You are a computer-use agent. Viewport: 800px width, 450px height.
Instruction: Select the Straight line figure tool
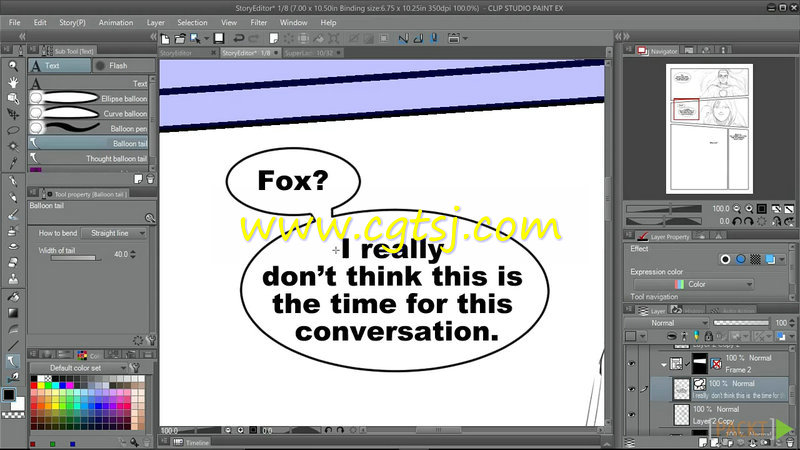click(13, 345)
